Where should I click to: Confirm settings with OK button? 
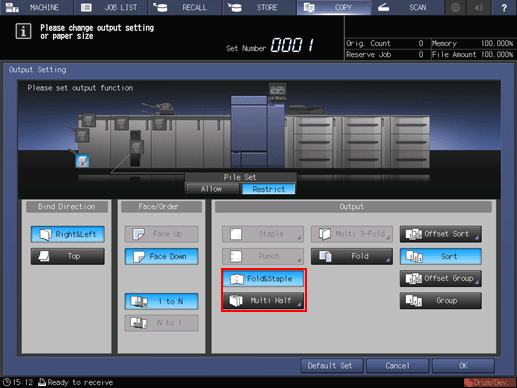coord(463,366)
